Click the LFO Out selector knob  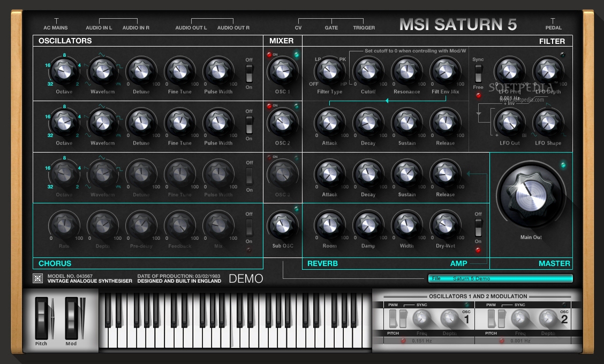coord(509,123)
